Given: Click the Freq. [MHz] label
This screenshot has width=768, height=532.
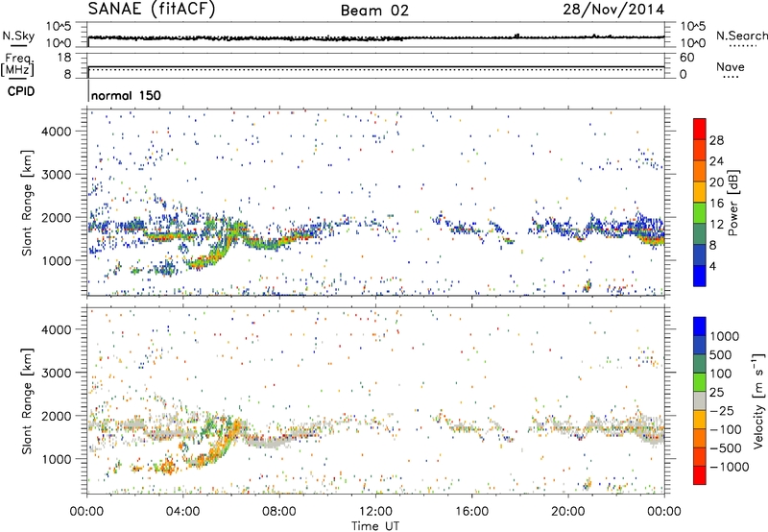Looking at the screenshot, I should (17, 64).
